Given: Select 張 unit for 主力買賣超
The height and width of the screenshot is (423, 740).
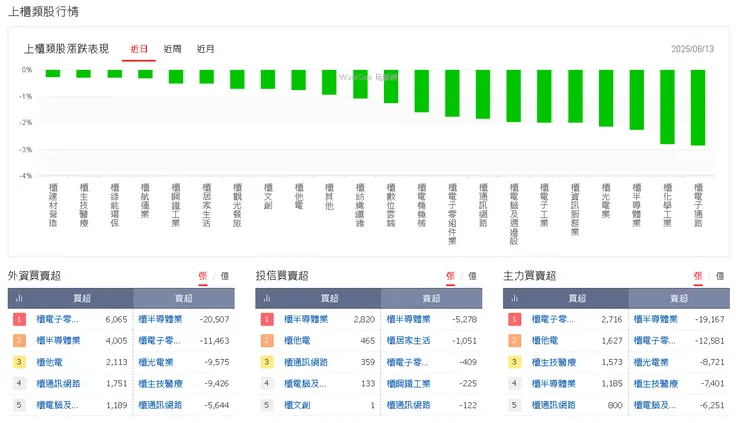Looking at the screenshot, I should point(698,276).
